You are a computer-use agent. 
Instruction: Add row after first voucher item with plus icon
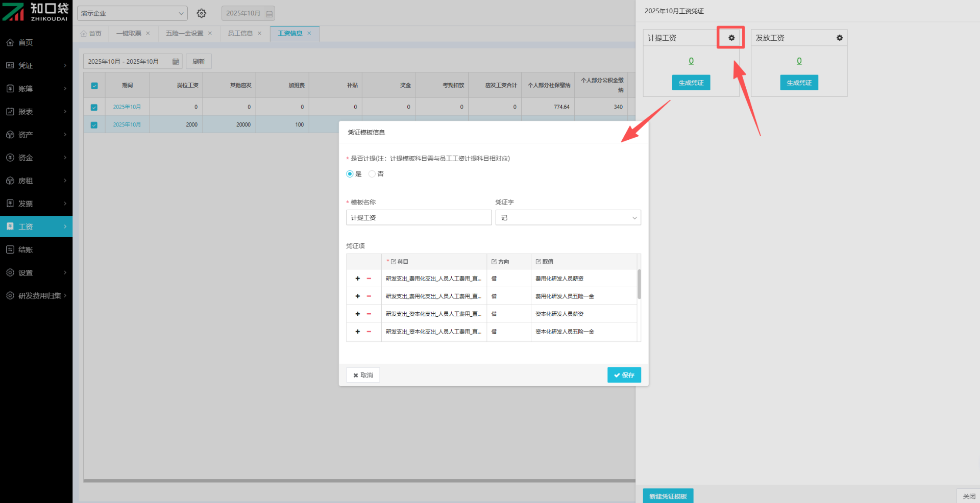tap(358, 279)
